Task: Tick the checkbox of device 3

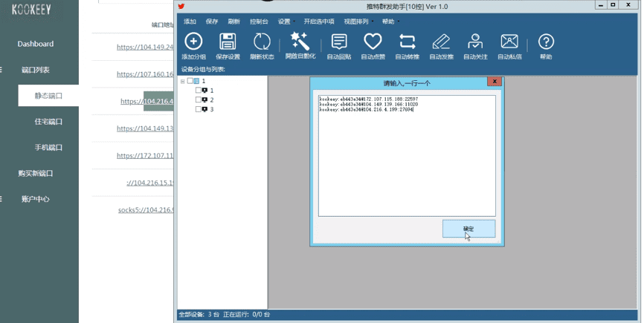Action: pos(199,109)
